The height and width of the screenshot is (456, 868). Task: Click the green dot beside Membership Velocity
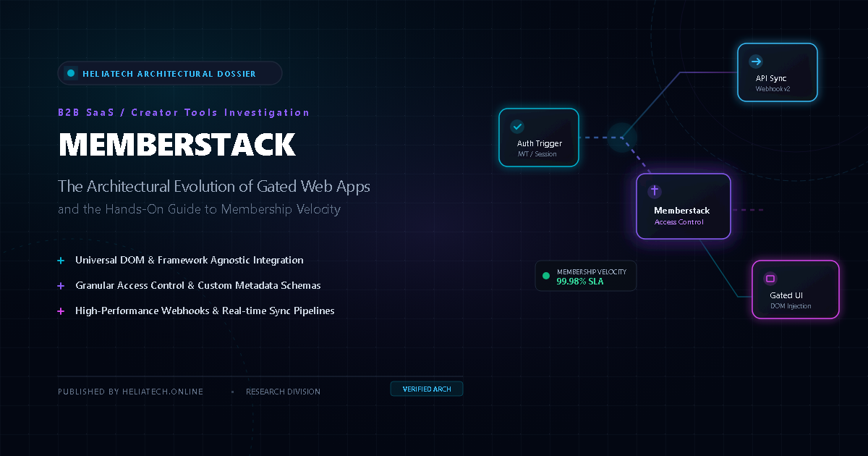[x=546, y=276]
